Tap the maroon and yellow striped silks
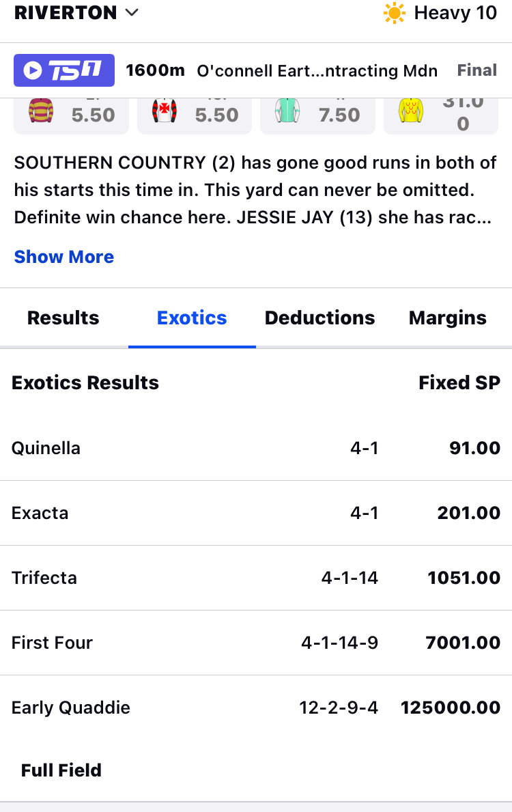 tap(41, 111)
